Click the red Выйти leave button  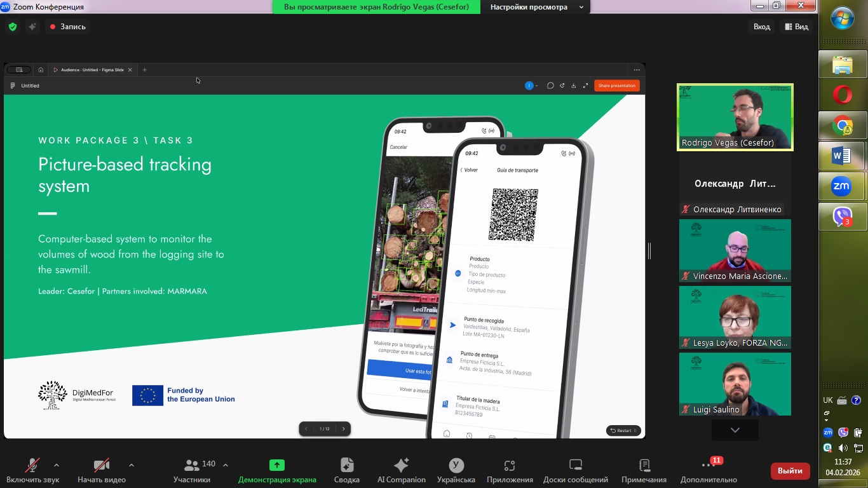pyautogui.click(x=790, y=471)
